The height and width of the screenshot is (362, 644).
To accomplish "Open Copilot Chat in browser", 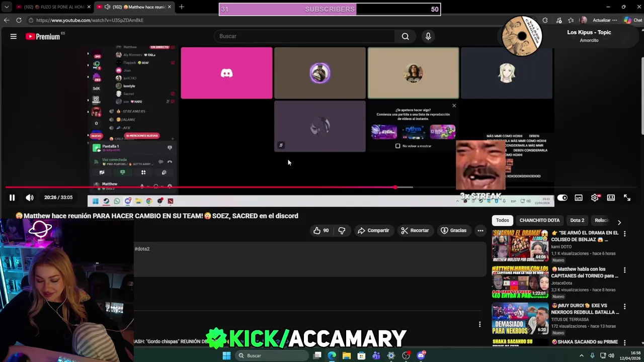I will 633,20.
